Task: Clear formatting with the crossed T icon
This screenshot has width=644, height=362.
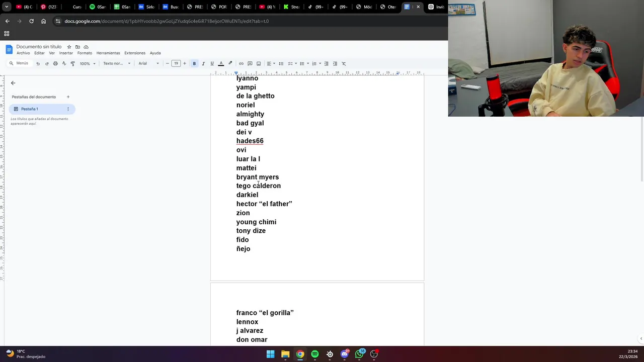Action: point(344,63)
